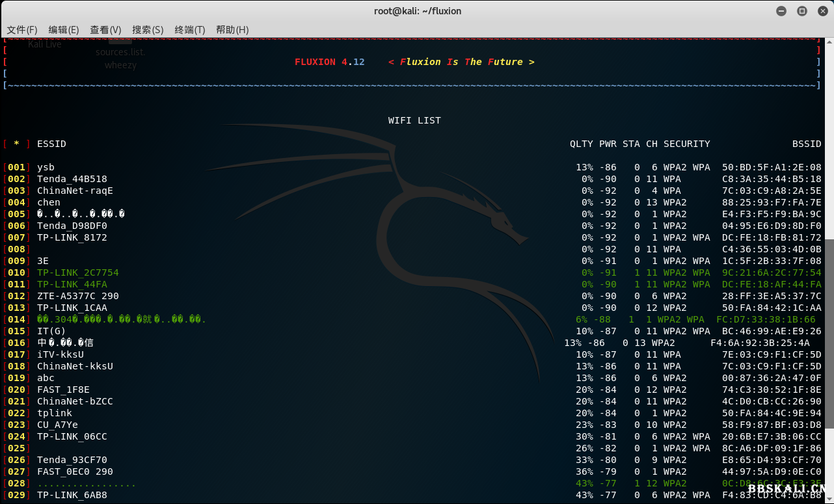
Task: Click the CU_A7Ye network entry
Action: pyautogui.click(x=57, y=425)
